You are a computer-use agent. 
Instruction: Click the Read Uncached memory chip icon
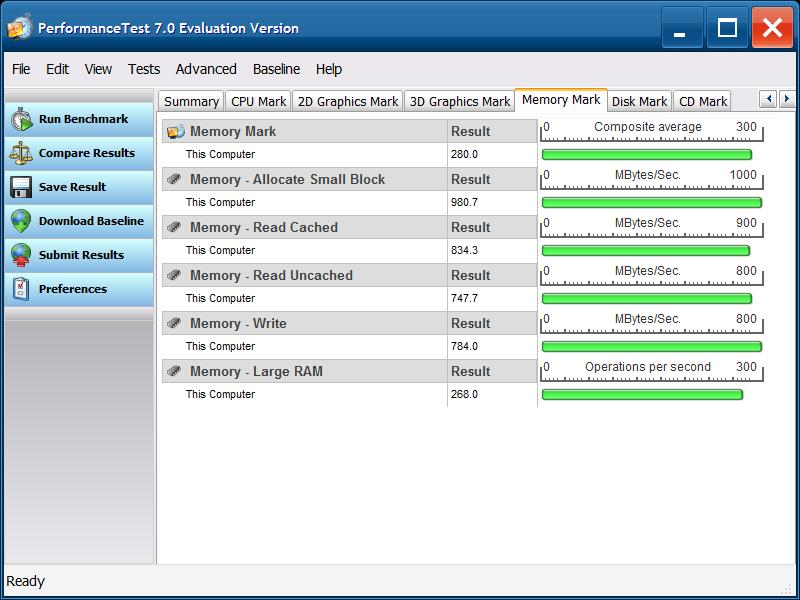click(x=174, y=275)
